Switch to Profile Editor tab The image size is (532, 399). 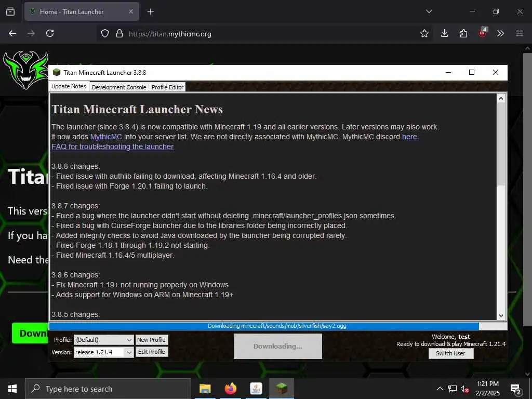tap(167, 87)
